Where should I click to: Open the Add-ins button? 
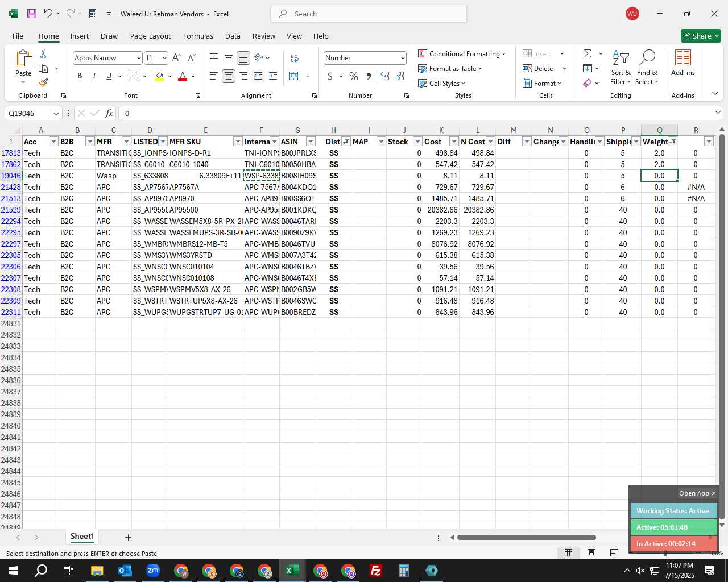pos(683,63)
